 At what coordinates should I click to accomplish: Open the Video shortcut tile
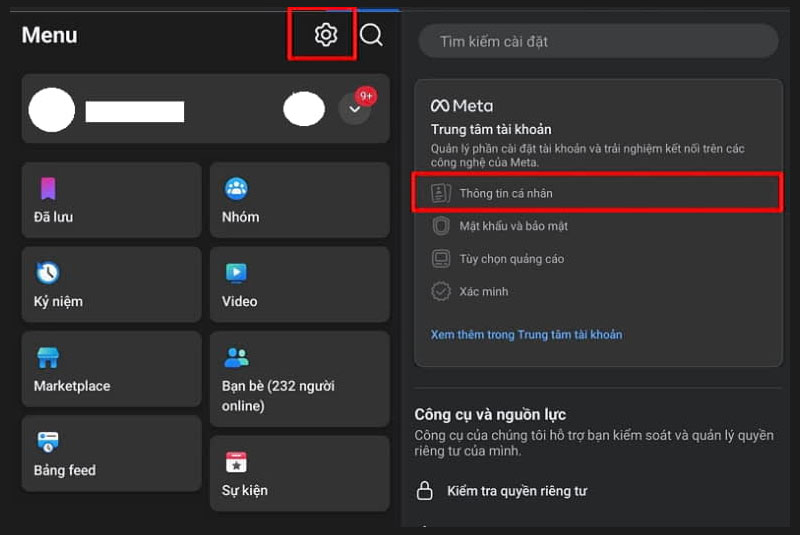[299, 285]
